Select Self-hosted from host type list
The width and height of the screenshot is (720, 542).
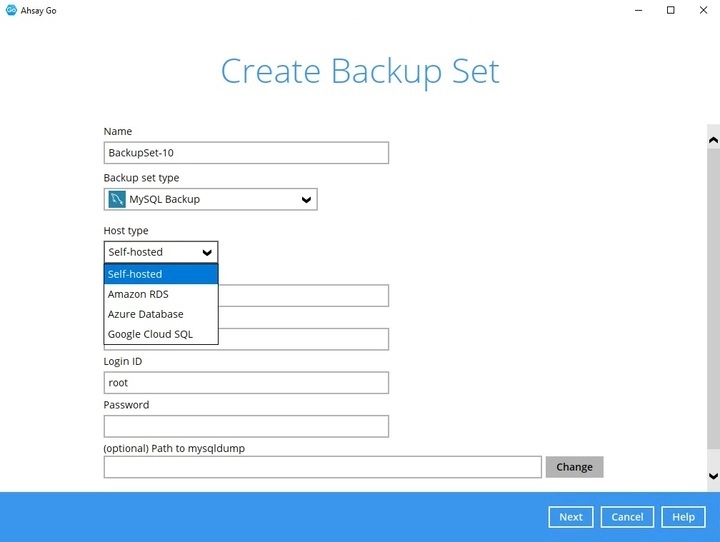coord(161,274)
